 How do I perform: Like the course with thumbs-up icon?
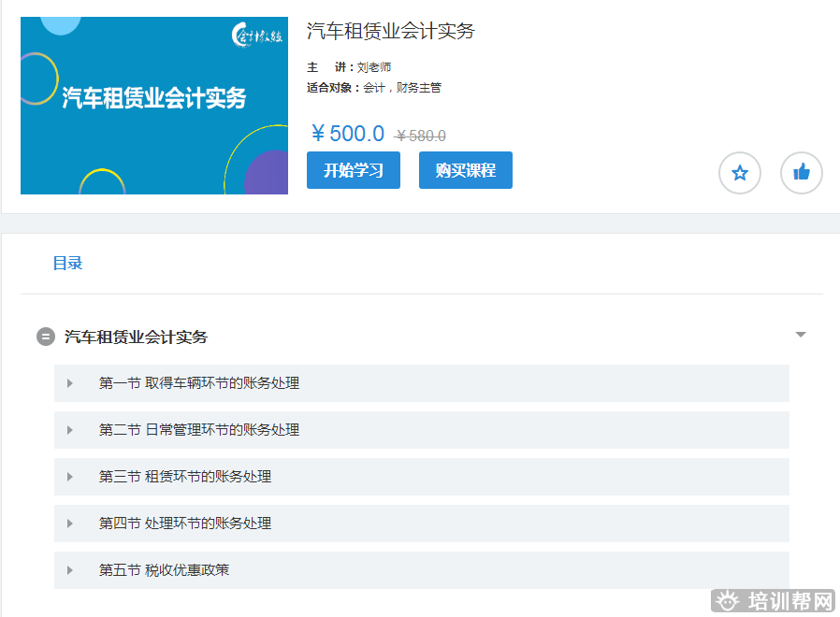click(801, 173)
